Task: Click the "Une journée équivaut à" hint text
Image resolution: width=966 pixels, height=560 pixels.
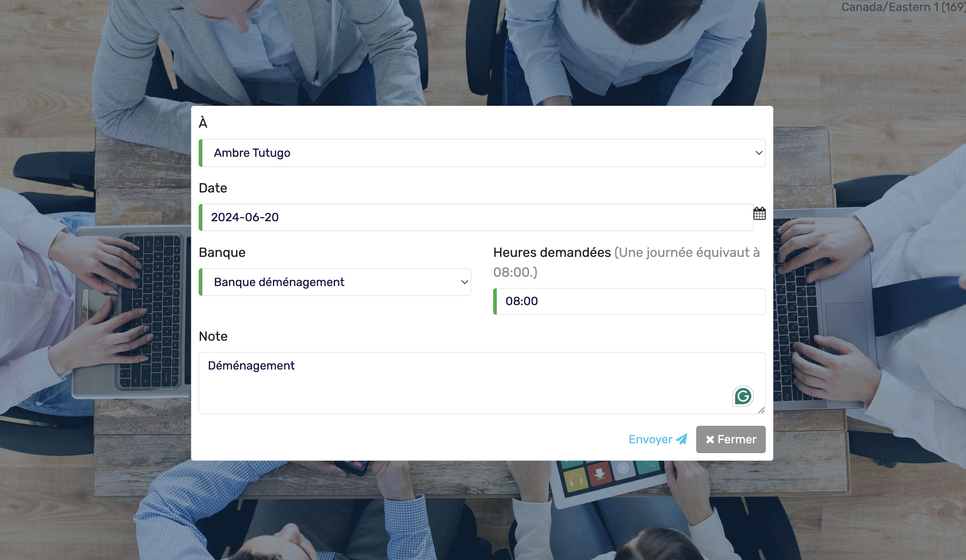Action: (687, 252)
